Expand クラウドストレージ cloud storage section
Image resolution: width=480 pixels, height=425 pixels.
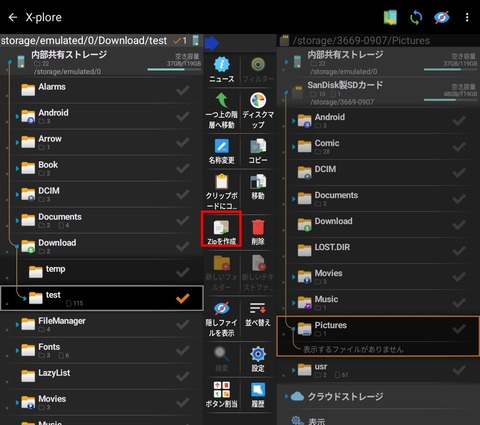coord(286,396)
